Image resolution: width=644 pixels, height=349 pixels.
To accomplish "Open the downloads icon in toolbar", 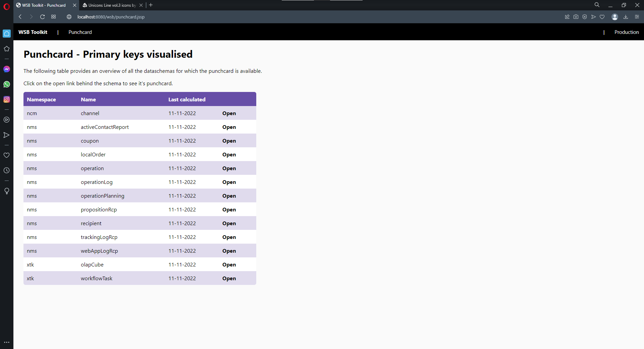I will [x=626, y=17].
